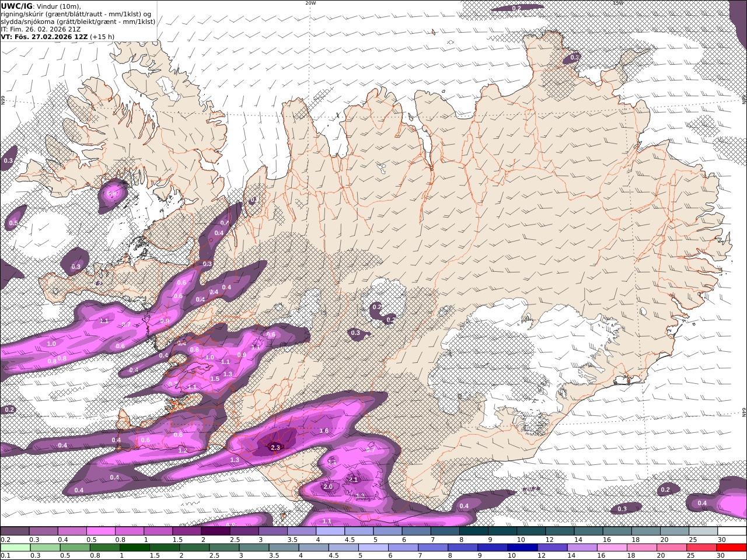The image size is (747, 560).
Task: Pick the dark teal swatch between 8 and 9, upper row
Action: point(474,531)
